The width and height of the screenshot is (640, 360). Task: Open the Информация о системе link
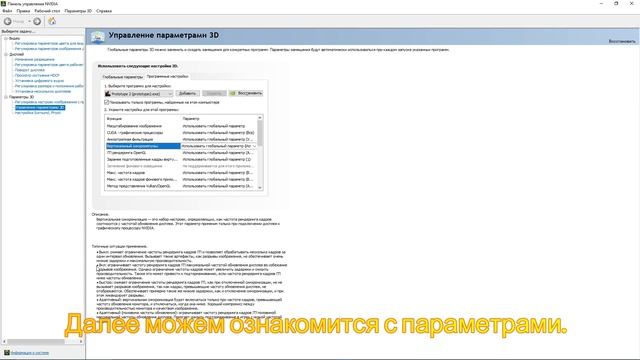pyautogui.click(x=30, y=353)
